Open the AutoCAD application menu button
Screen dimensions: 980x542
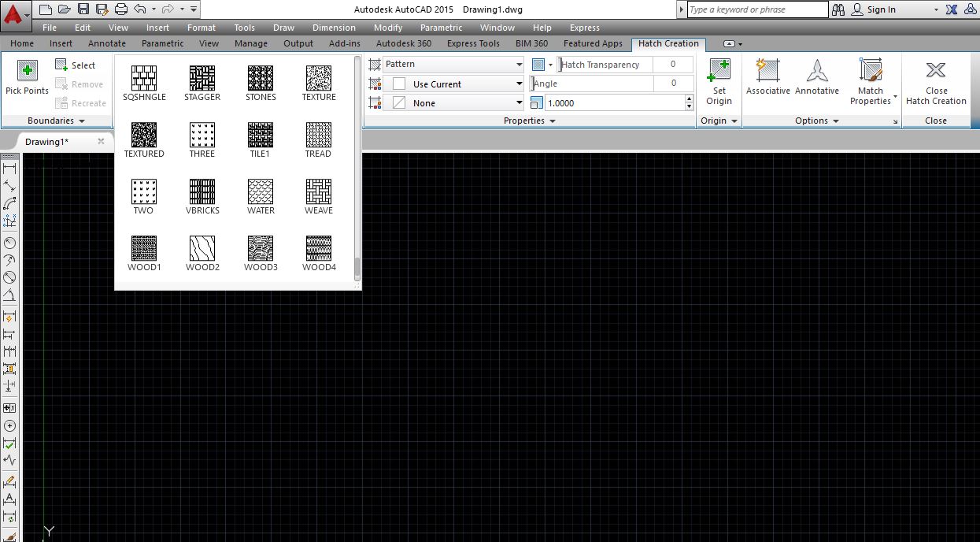click(17, 14)
